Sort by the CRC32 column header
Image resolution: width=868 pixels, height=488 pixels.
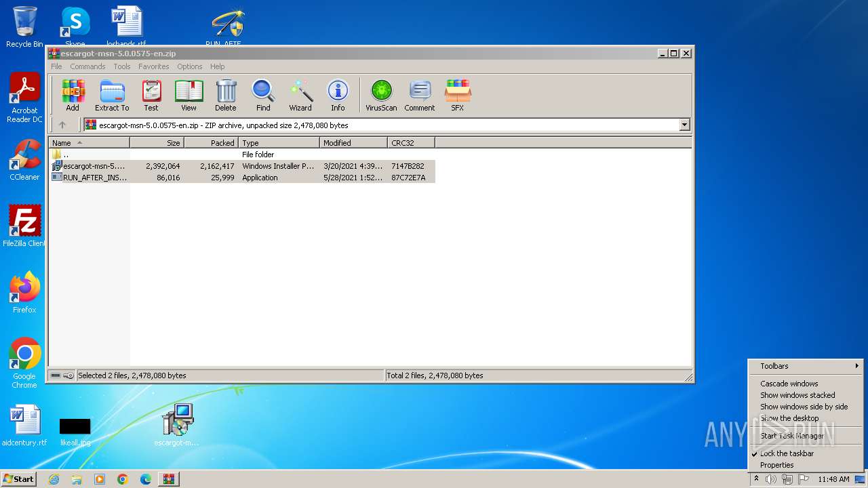(412, 143)
